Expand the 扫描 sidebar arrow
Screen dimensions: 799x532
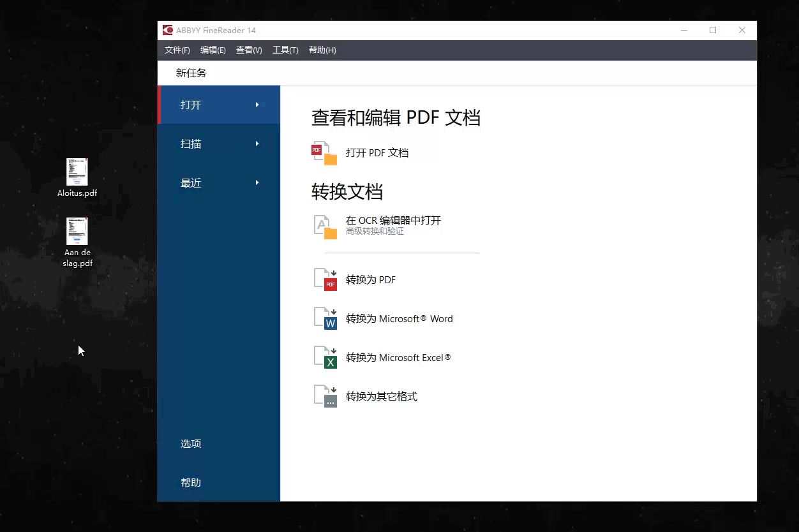click(x=257, y=144)
